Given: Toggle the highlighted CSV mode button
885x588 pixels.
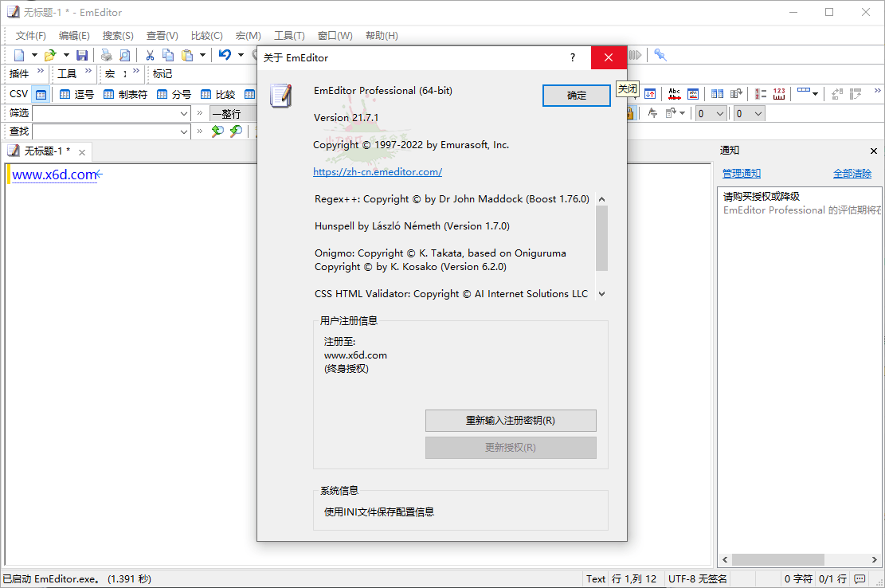Looking at the screenshot, I should click(x=40, y=94).
